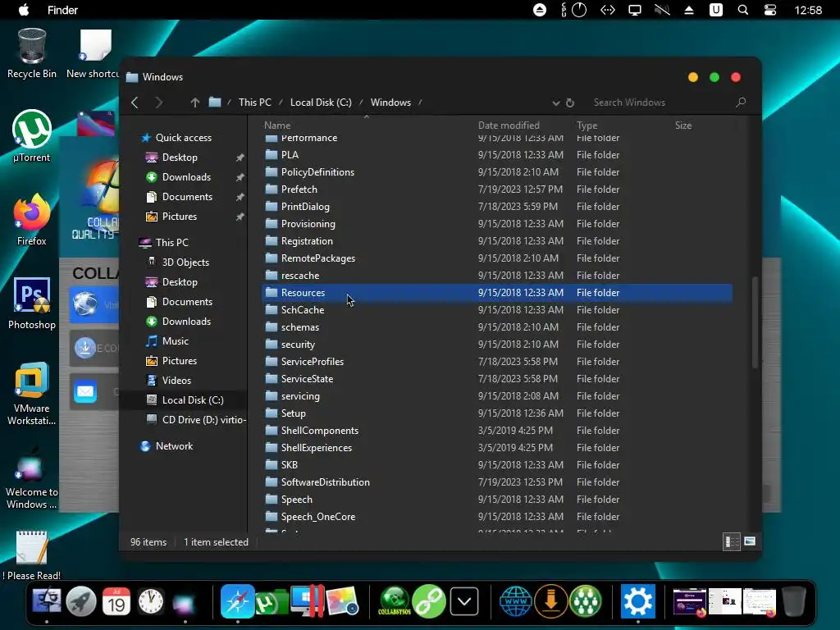Open the orange download arrow dock icon

pos(550,601)
